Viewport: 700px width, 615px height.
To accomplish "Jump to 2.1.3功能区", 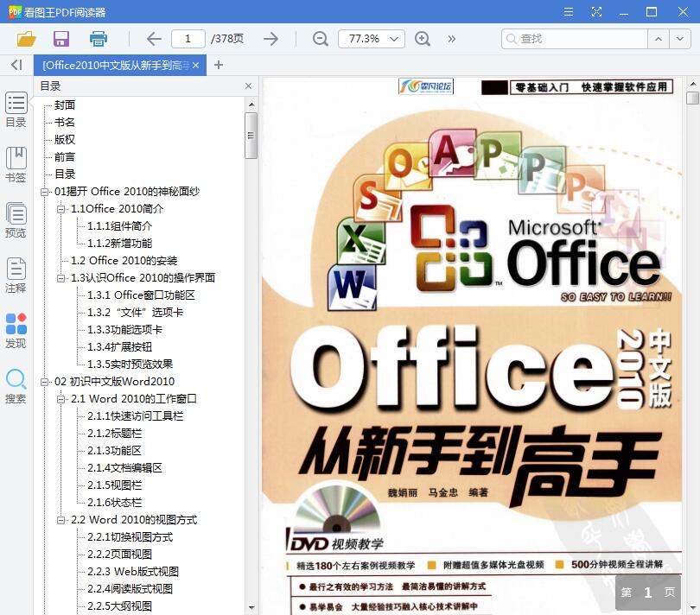I will pos(114,451).
